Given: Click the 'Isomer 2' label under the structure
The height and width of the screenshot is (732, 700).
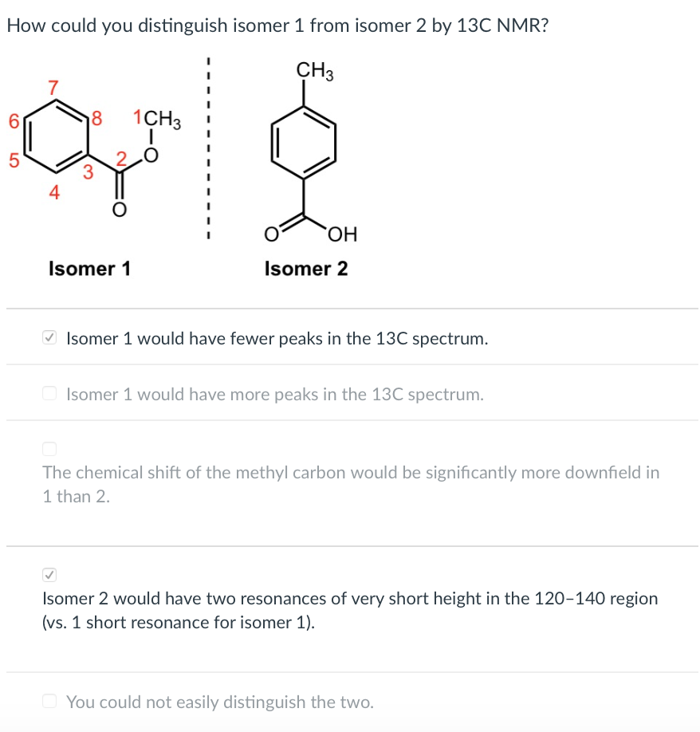Looking at the screenshot, I should tap(307, 269).
